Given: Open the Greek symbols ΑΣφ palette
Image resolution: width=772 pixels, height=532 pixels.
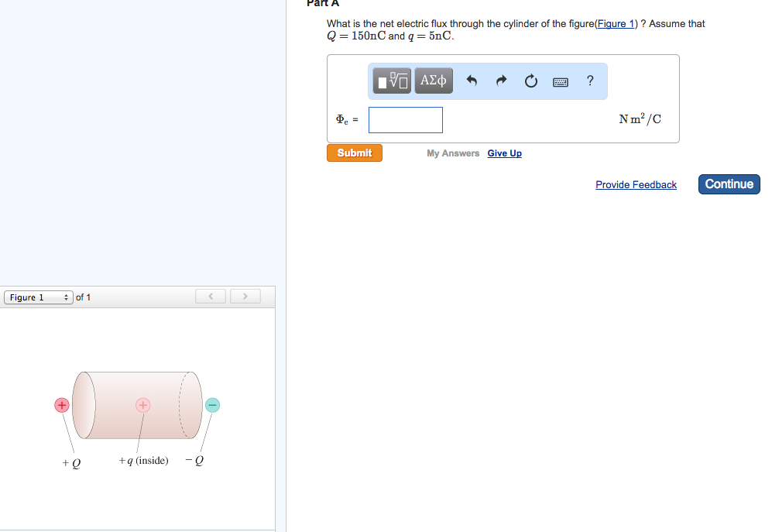Looking at the screenshot, I should coord(434,80).
